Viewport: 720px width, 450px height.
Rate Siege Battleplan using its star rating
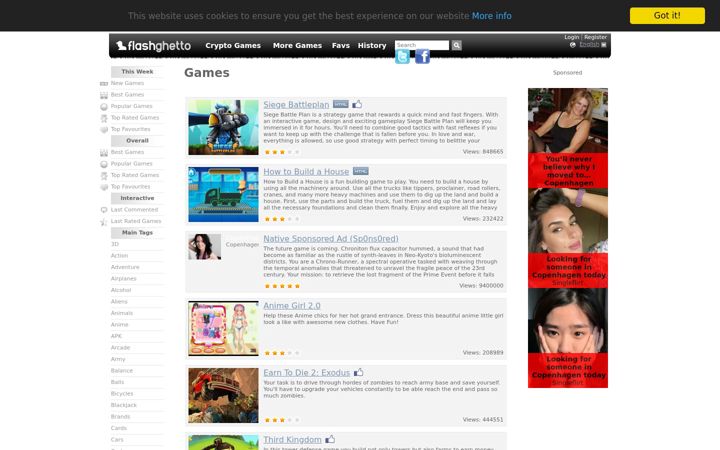[x=282, y=152]
